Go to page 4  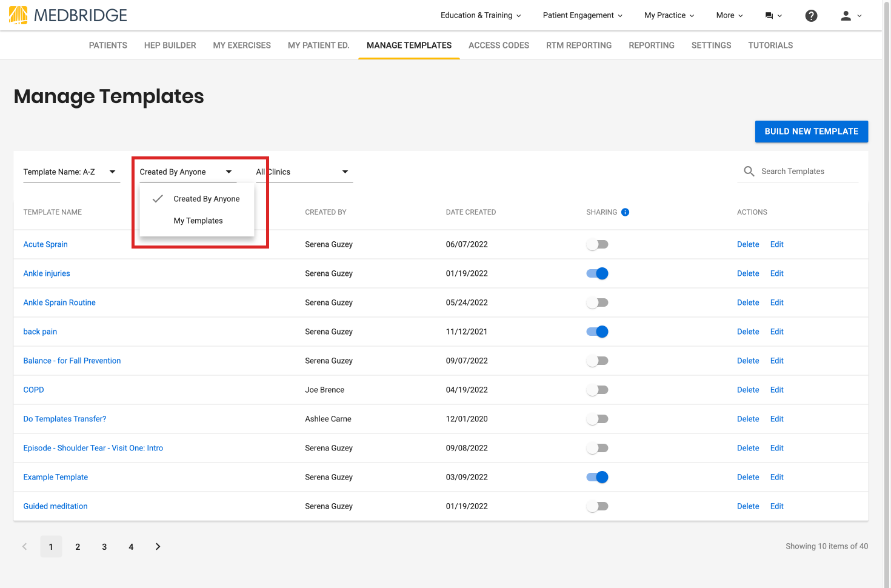[x=131, y=547]
